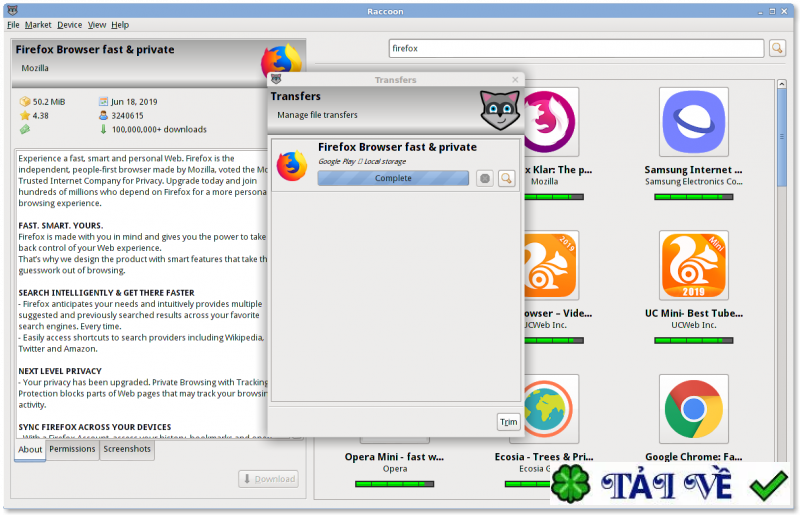Switch to the Screenshots tab
The width and height of the screenshot is (800, 515).
[x=127, y=449]
